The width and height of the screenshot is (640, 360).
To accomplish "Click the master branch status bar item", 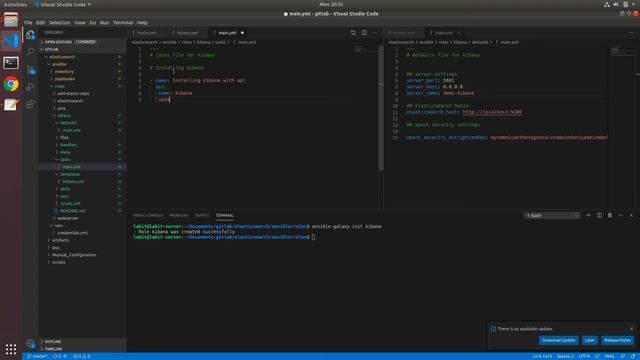I will [37, 356].
